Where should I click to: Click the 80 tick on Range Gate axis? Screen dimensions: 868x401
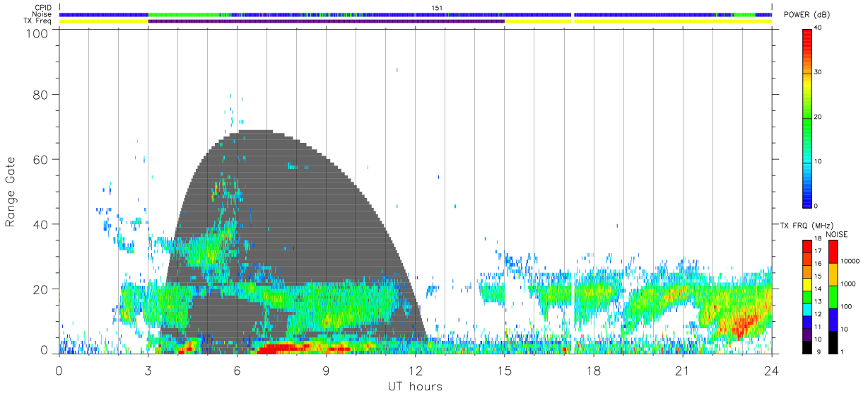[x=41, y=94]
